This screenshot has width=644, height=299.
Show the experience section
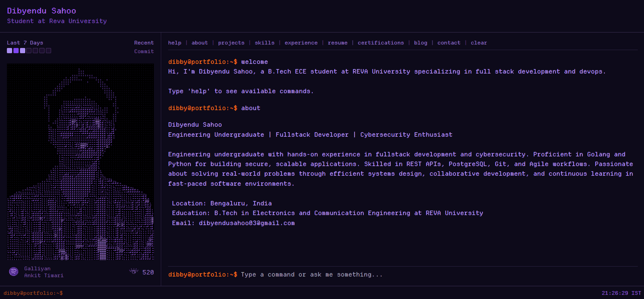[301, 43]
